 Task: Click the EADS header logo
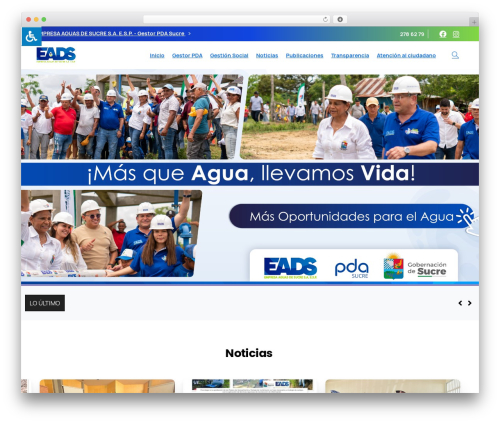pos(56,55)
